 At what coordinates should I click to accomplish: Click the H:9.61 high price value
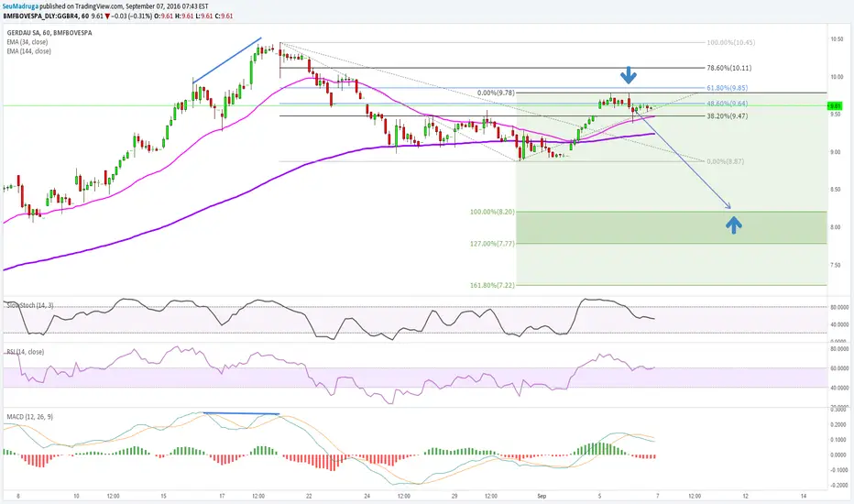click(184, 16)
